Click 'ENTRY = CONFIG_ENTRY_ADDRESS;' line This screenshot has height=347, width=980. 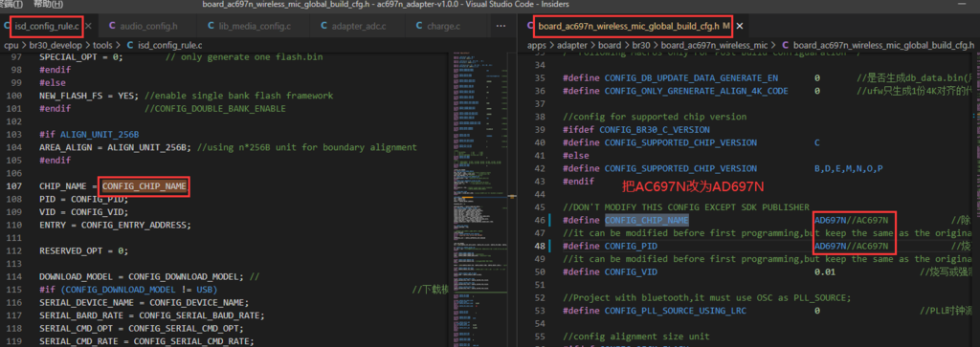(x=115, y=225)
